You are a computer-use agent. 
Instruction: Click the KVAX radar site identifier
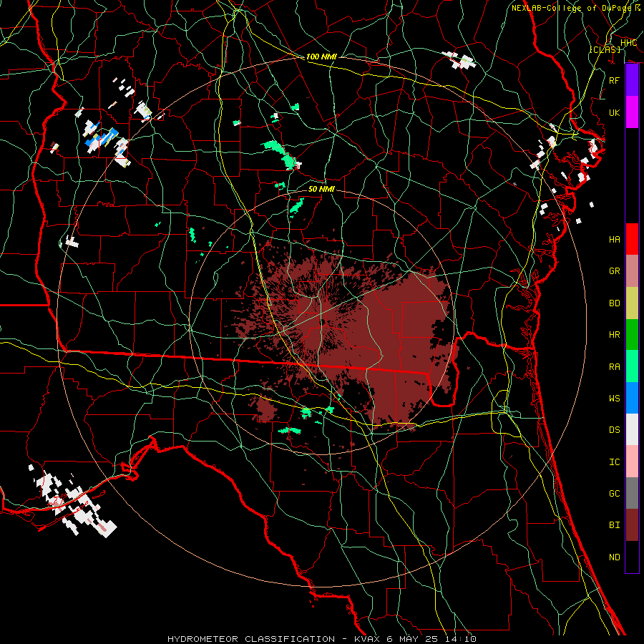point(368,639)
